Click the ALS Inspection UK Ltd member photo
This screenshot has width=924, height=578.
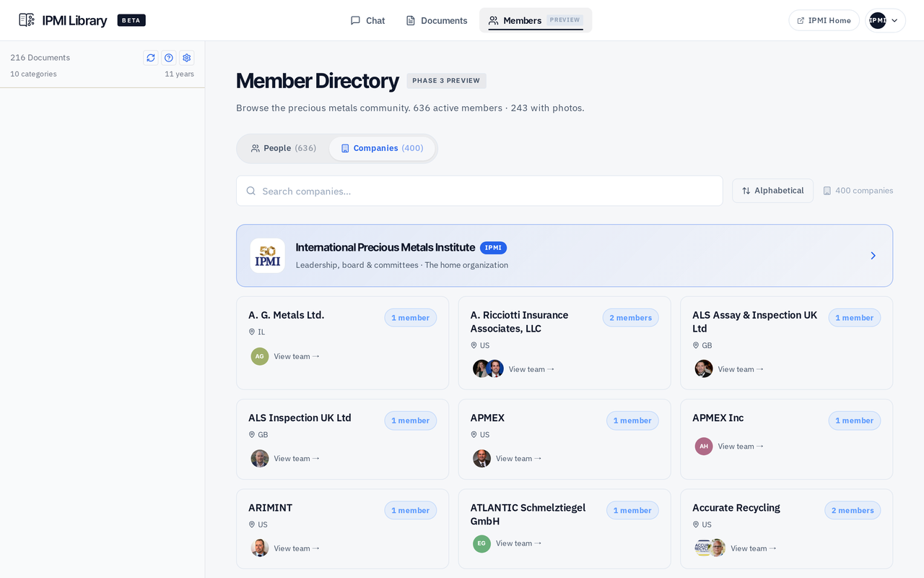260,459
